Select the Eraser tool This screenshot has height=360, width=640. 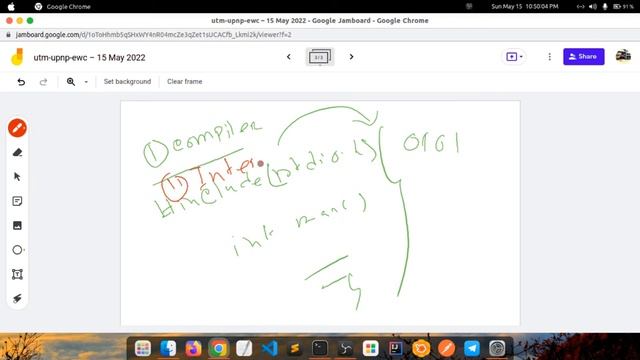17,153
